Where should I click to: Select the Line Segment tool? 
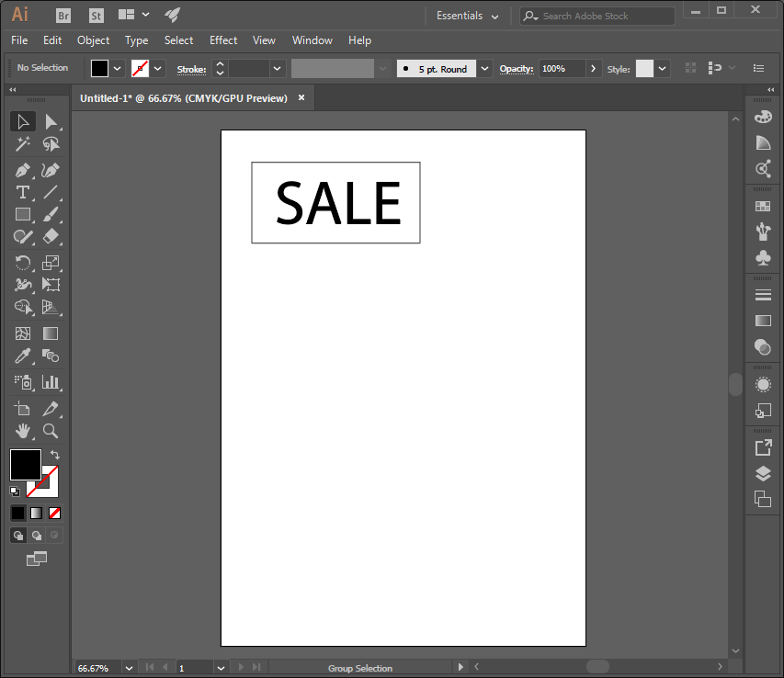[x=51, y=192]
